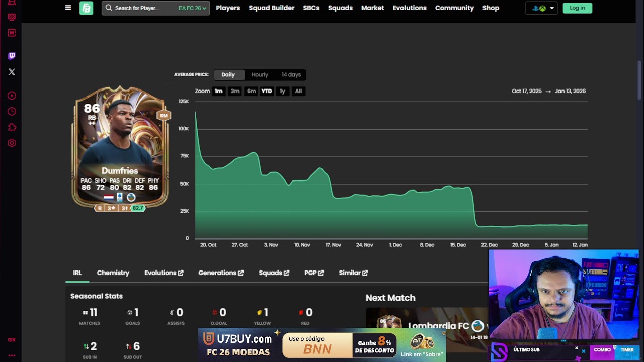Select Hourly average price
The image size is (644, 362).
click(x=260, y=75)
